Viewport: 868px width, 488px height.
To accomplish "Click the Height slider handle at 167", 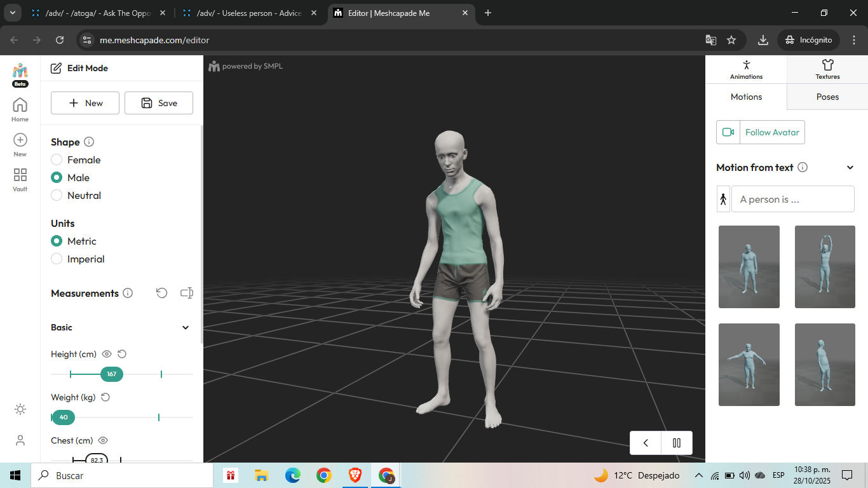I will (x=112, y=374).
